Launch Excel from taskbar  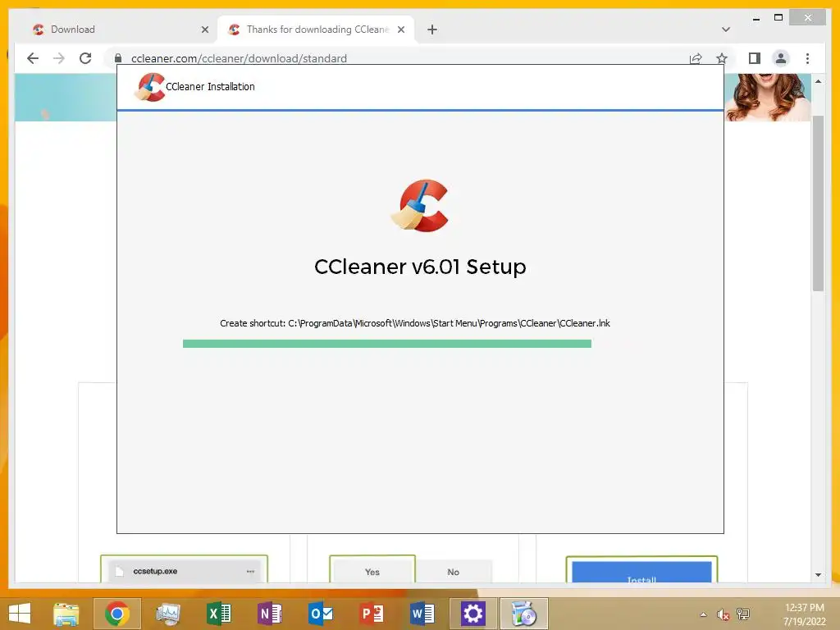tap(218, 614)
